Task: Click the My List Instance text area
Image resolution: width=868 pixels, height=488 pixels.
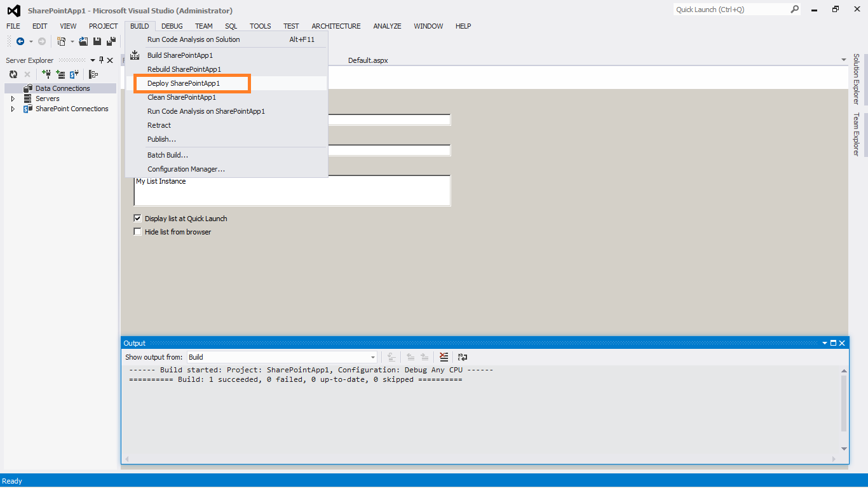Action: pos(292,190)
